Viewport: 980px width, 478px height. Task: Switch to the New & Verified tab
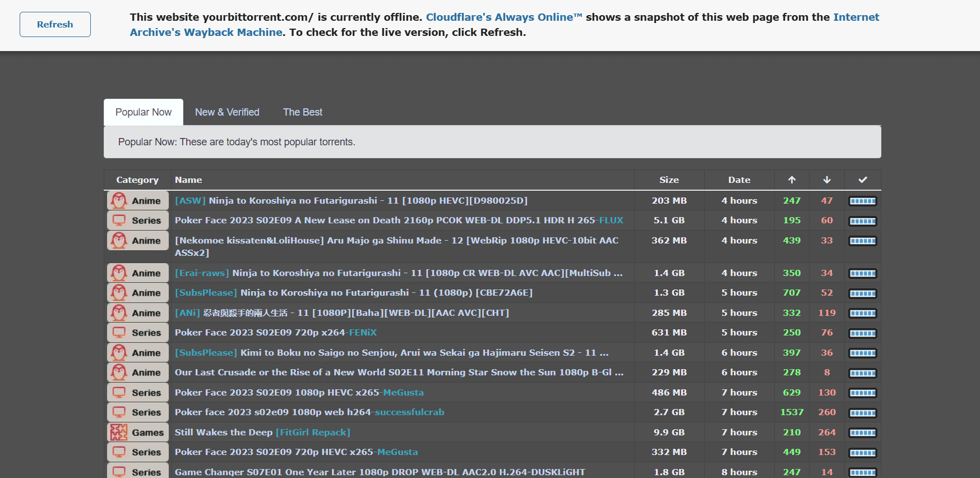(x=227, y=112)
